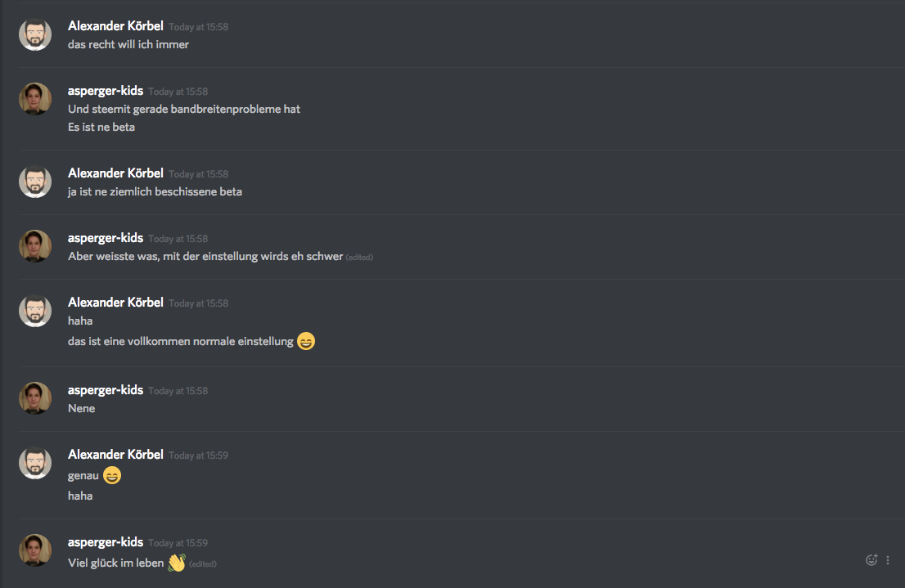Click the message 'Es ist ne beta'

(101, 127)
